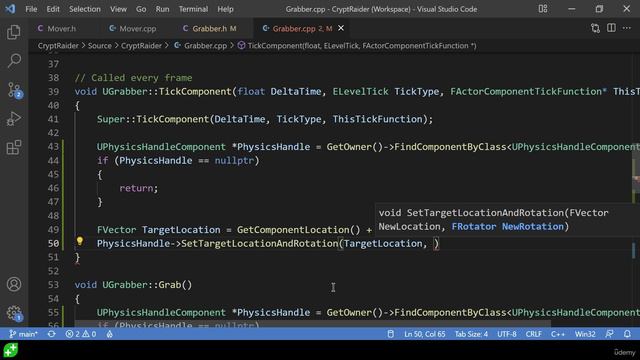The width and height of the screenshot is (640, 360).
Task: Click line number 43 in gutter
Action: click(x=53, y=147)
